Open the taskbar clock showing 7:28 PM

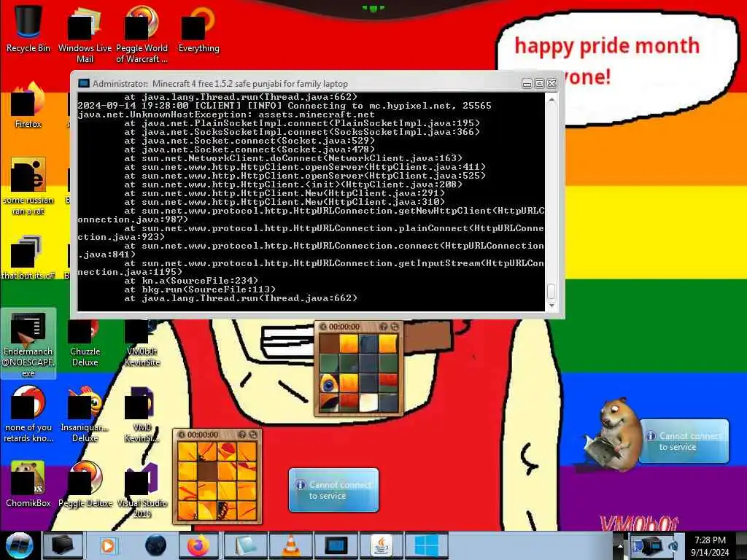pyautogui.click(x=710, y=545)
